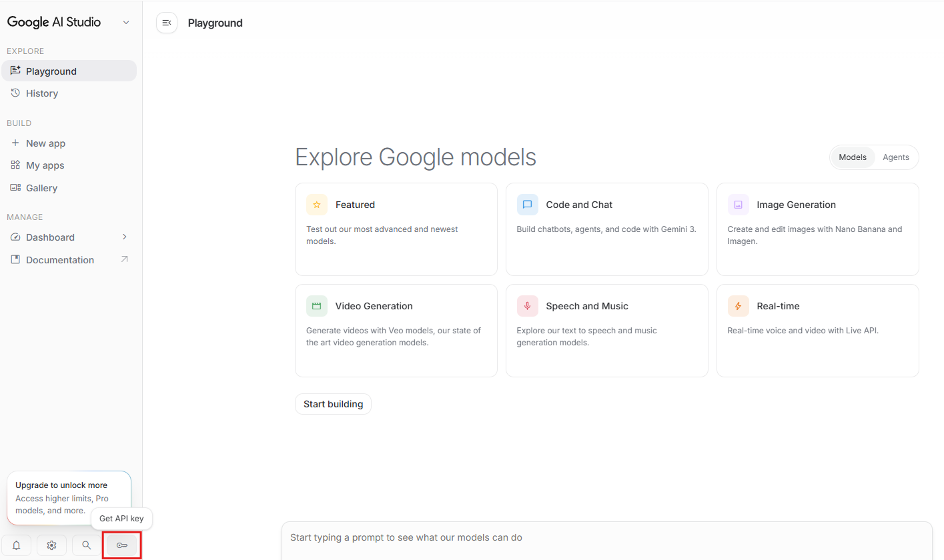Image resolution: width=944 pixels, height=560 pixels.
Task: Click the Documentation book icon
Action: [15, 259]
